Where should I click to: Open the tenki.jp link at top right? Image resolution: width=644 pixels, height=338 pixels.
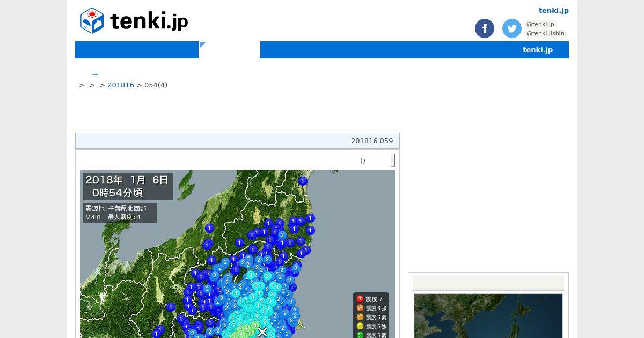[554, 11]
